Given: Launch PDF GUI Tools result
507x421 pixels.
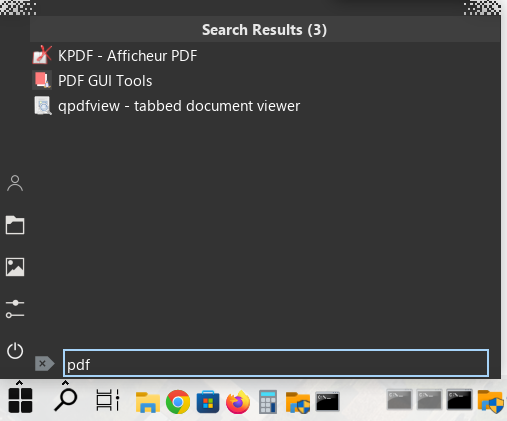Looking at the screenshot, I should tap(266, 81).
